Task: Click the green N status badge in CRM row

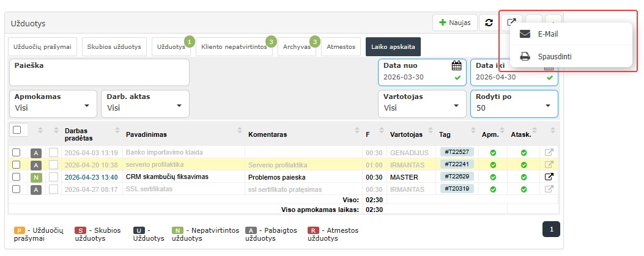Action: point(36,178)
